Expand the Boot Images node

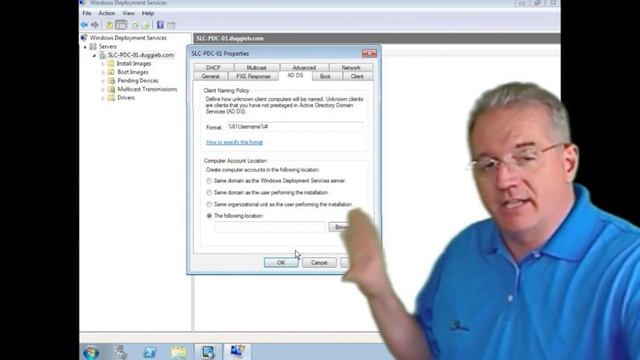103,73
